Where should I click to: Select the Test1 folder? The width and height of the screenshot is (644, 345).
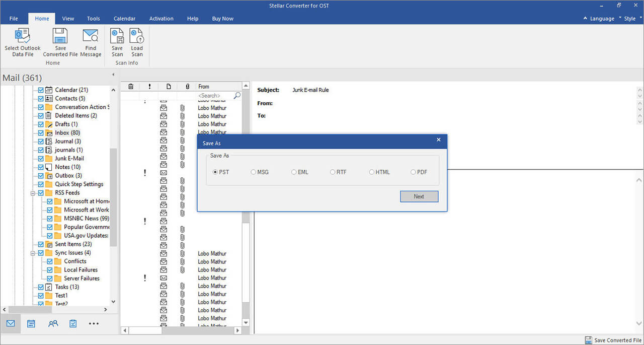click(61, 296)
